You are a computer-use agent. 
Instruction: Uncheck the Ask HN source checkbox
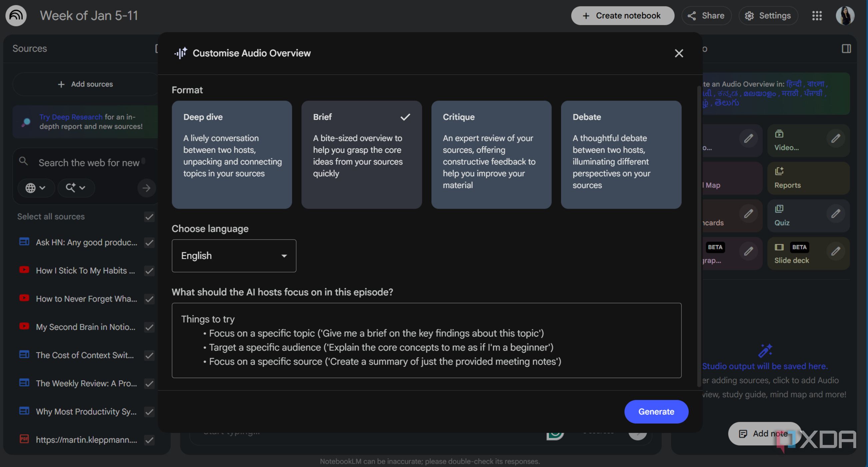[149, 243]
